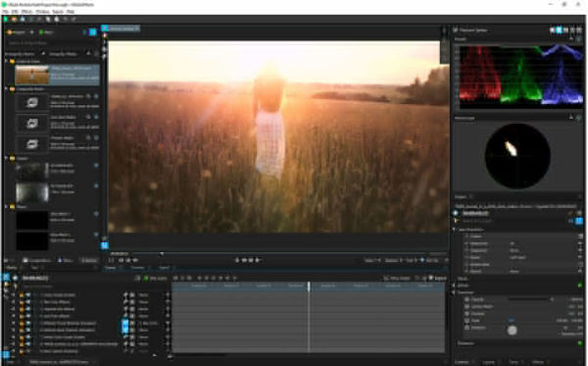Select the first tab under the controls panel

[x=463, y=362]
